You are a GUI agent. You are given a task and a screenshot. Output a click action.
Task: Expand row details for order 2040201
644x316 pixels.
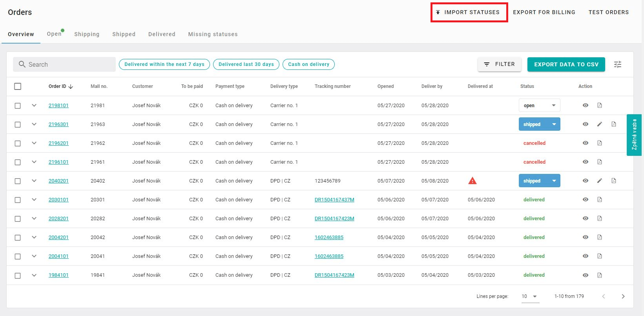point(34,181)
